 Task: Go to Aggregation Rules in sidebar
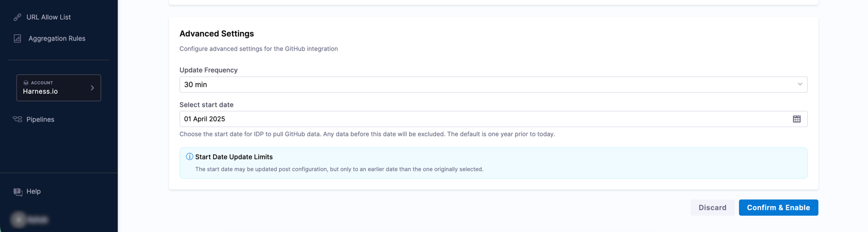pos(56,38)
